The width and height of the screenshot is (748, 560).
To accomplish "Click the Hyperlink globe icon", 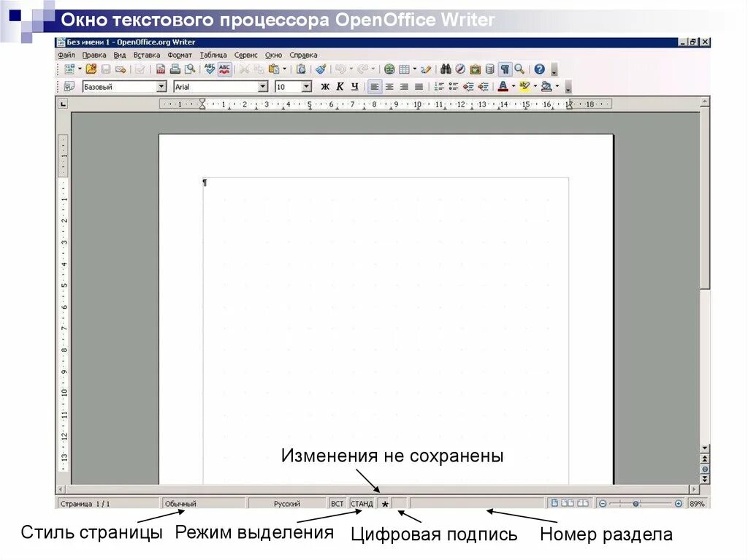I will coord(390,69).
